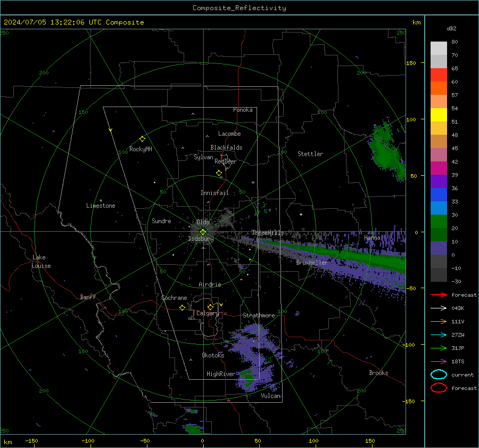The width and height of the screenshot is (479, 448).
Task: Click the yellow diamond marker near RockyMH
Action: point(142,139)
